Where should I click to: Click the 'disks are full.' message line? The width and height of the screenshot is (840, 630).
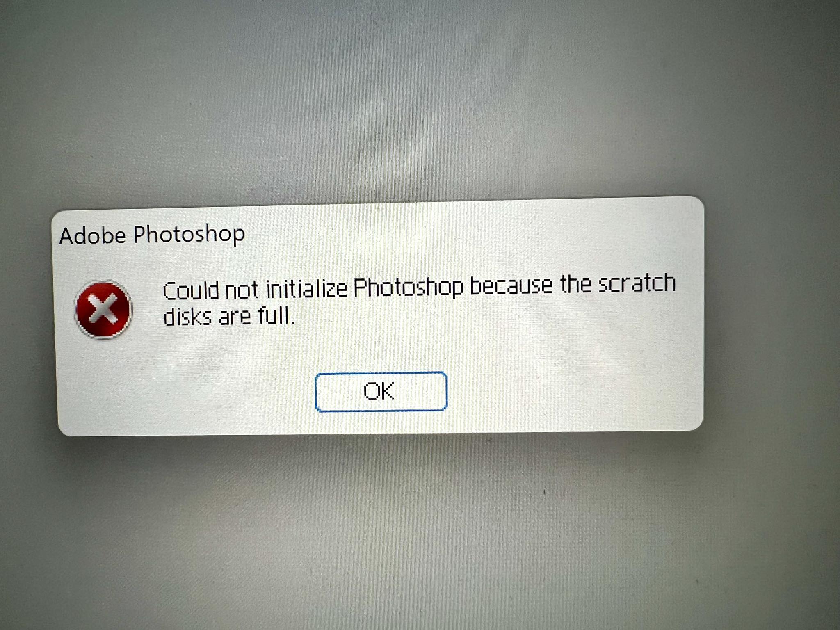pos(229,316)
